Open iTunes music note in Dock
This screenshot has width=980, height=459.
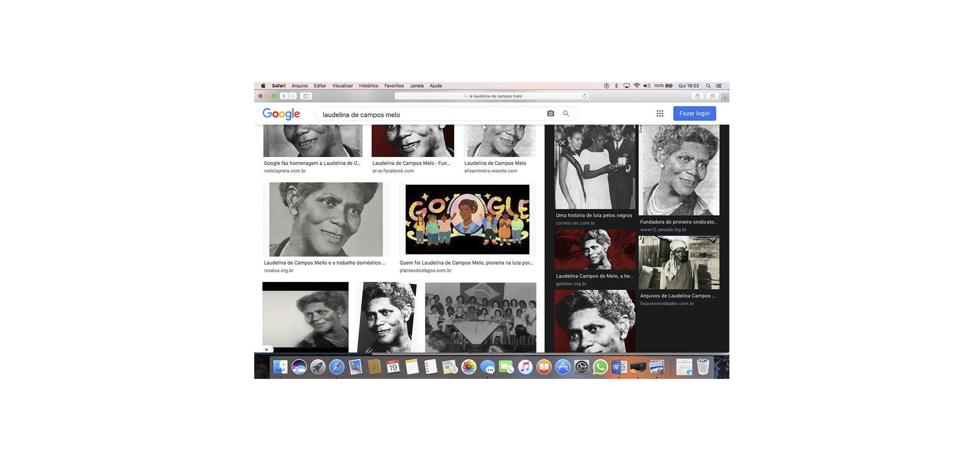pyautogui.click(x=525, y=367)
